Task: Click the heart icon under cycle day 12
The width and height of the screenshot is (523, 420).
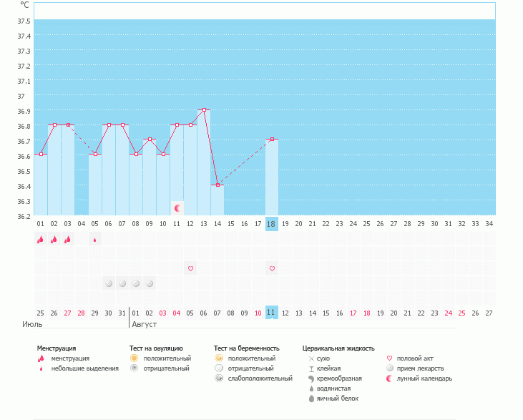Action: [190, 268]
